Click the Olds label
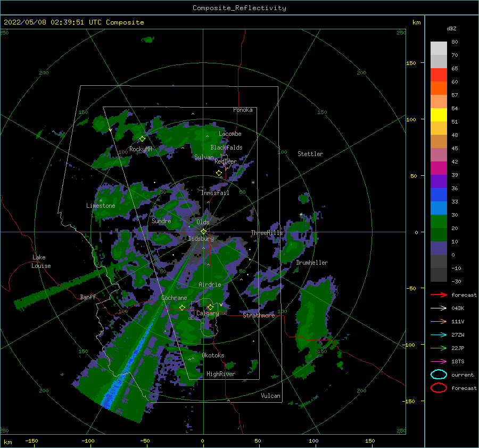This screenshot has height=448, width=479. pos(203,222)
